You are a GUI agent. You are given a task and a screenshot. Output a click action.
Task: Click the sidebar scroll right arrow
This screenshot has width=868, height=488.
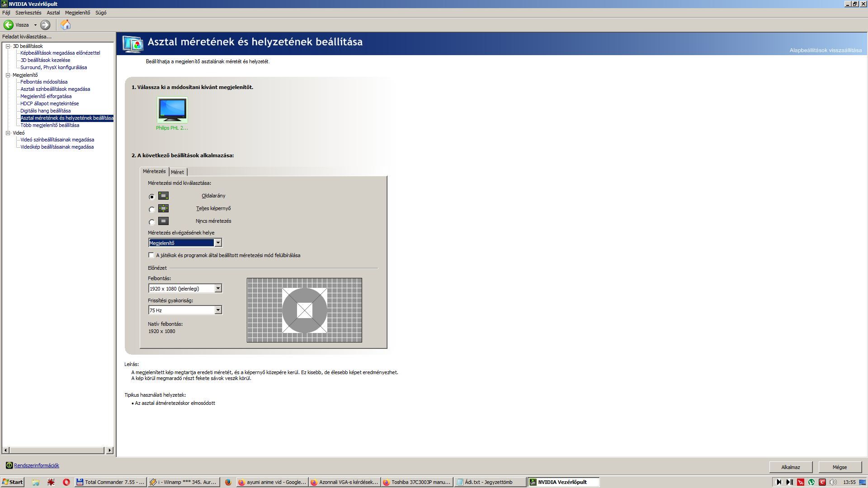(x=109, y=450)
